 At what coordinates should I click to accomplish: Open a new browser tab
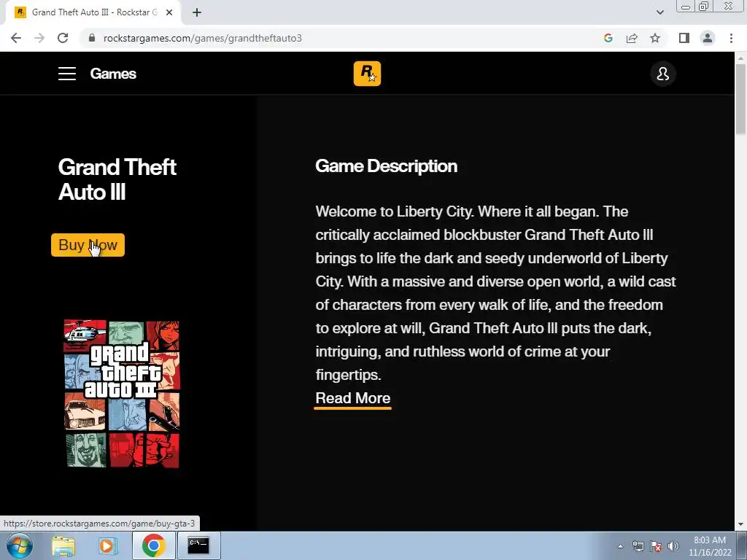coord(197,12)
